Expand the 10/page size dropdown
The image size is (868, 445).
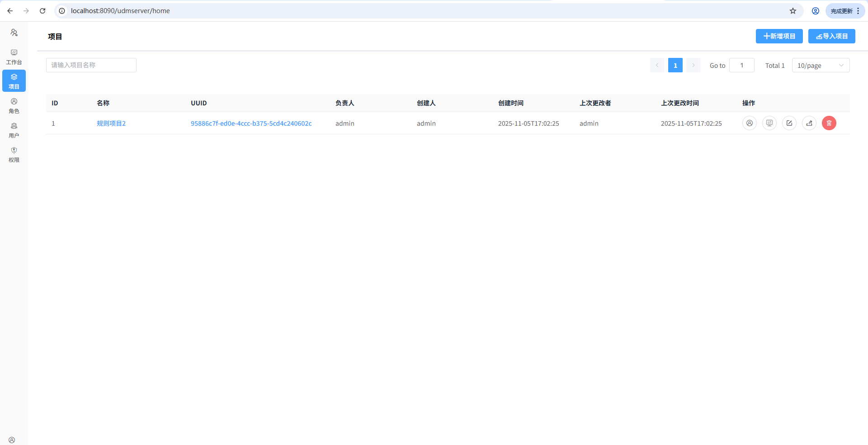(x=820, y=65)
